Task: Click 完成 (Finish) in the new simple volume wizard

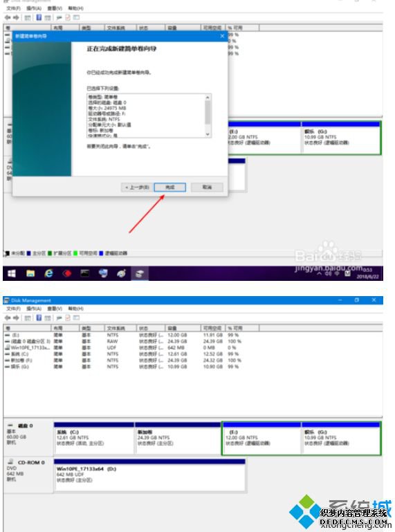Action: pos(170,187)
